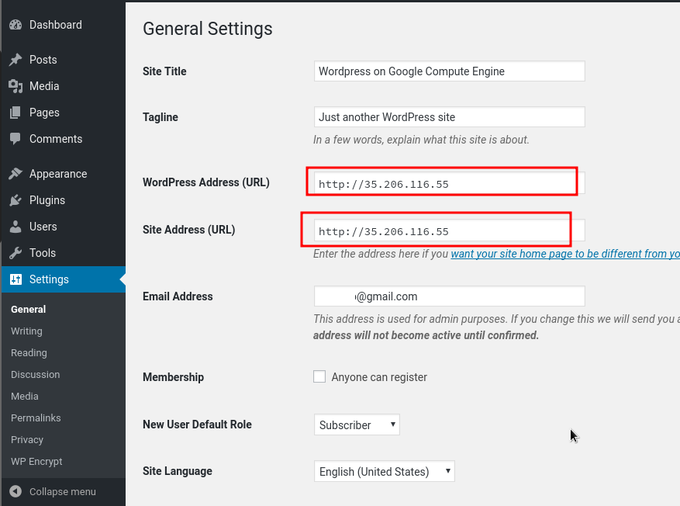The width and height of the screenshot is (680, 506).
Task: Click the General Settings heading
Action: [x=207, y=29]
